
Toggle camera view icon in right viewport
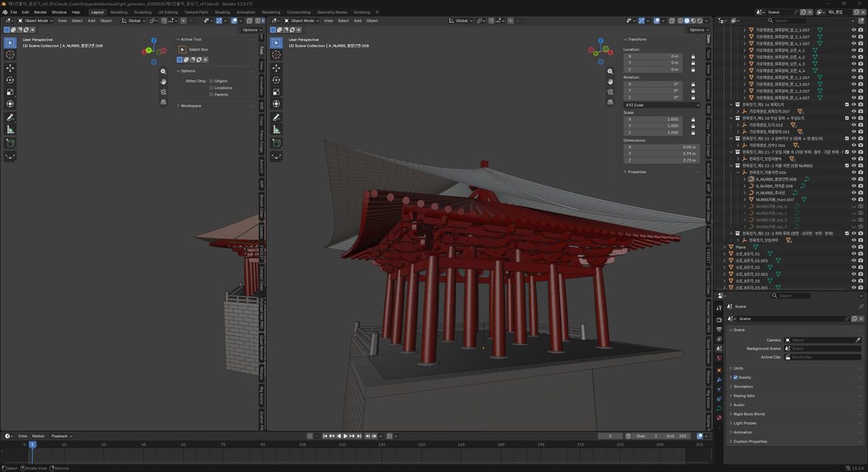(610, 92)
